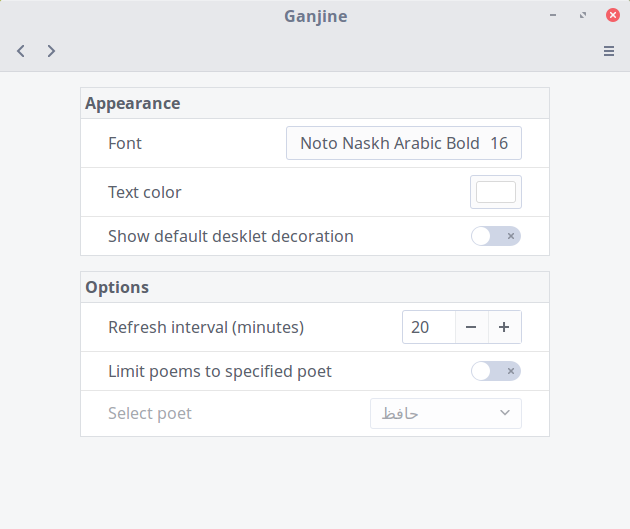Click the back navigation arrow
This screenshot has width=630, height=529.
[21, 51]
